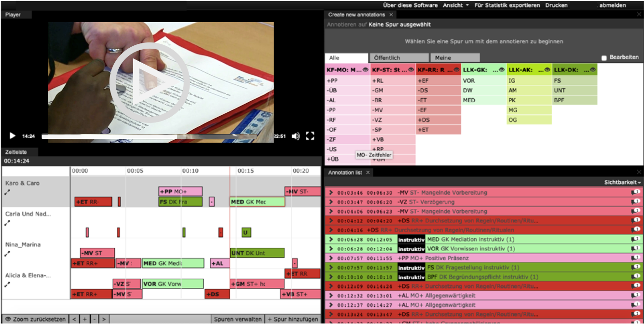This screenshot has height=324, width=644.
Task: Toggle visibility eye of LLK-GK category
Action: (x=502, y=70)
